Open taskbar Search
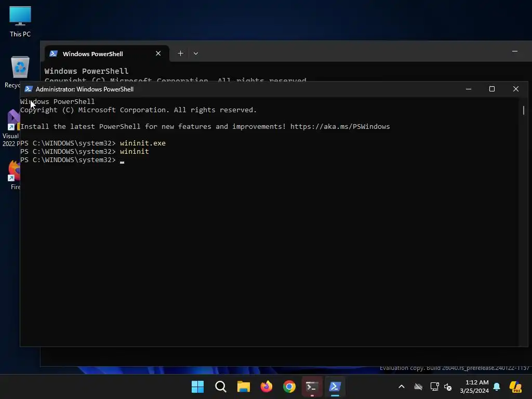The height and width of the screenshot is (399, 532). (220, 387)
